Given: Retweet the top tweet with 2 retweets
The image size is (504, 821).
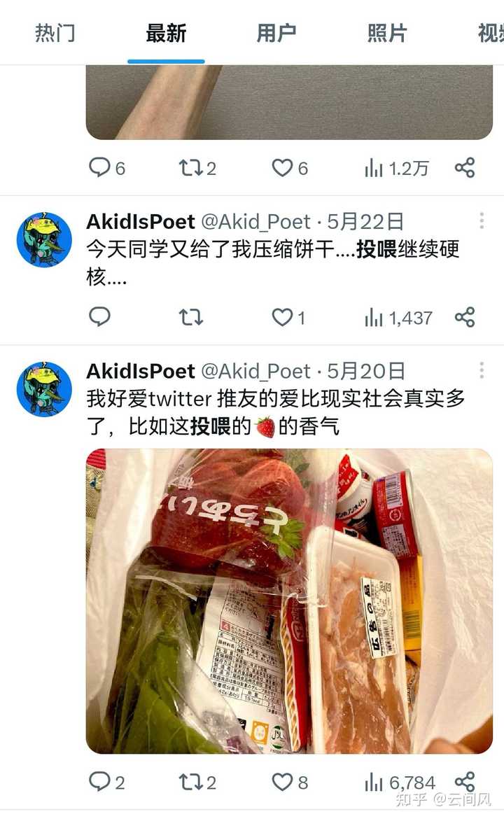Looking at the screenshot, I should click(197, 168).
